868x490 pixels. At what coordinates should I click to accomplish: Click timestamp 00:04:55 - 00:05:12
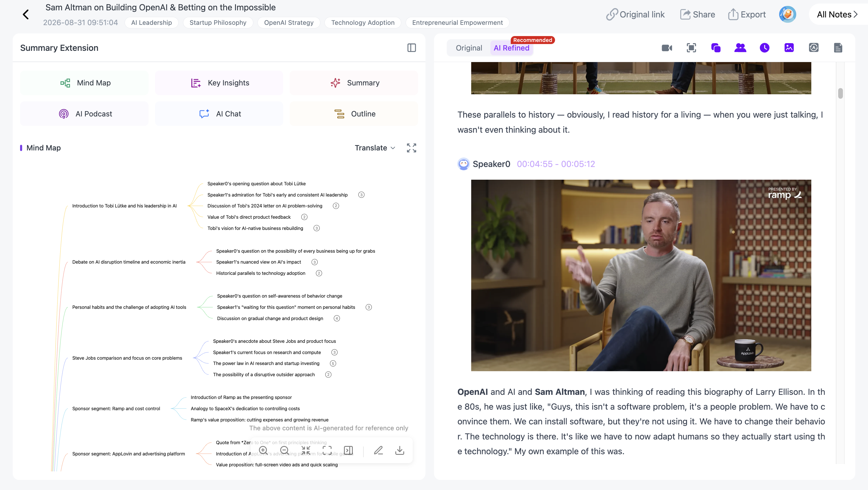point(556,164)
